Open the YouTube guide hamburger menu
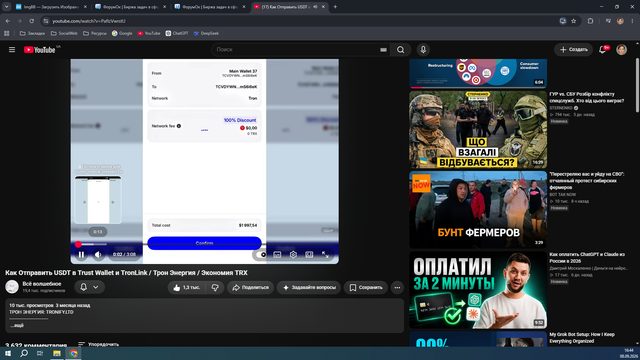This screenshot has width=640, height=360. [12, 49]
